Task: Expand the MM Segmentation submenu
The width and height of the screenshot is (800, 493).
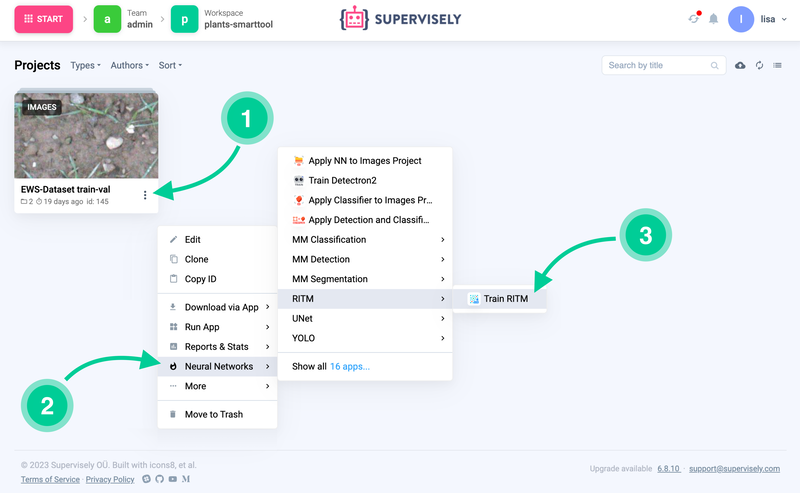Action: pos(365,279)
